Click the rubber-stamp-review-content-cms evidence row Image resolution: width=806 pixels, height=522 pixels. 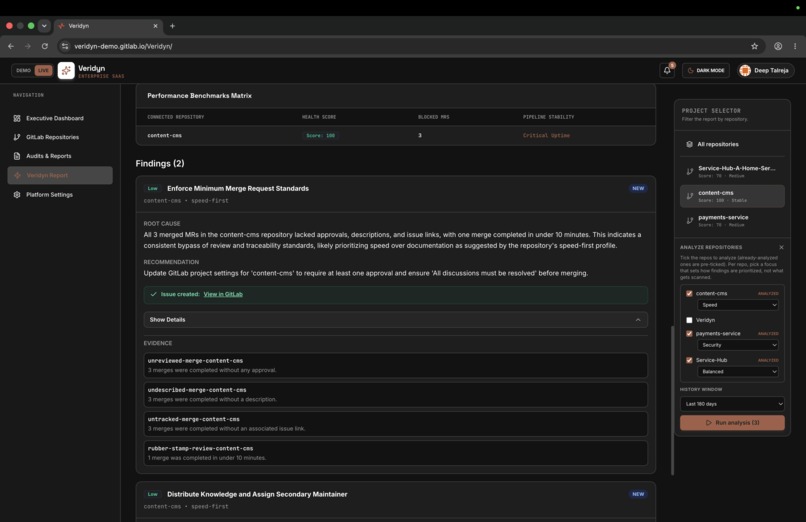[395, 453]
